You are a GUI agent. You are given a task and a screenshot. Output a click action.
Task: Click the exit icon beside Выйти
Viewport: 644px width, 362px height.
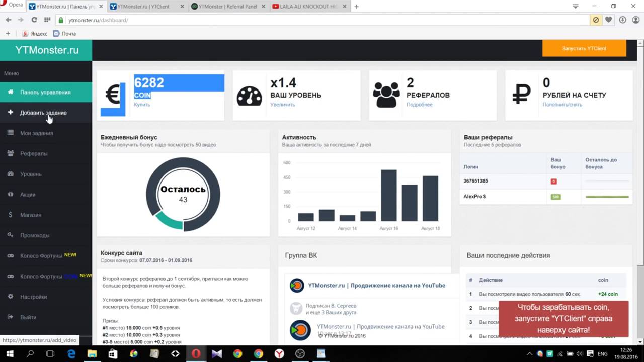click(x=11, y=317)
